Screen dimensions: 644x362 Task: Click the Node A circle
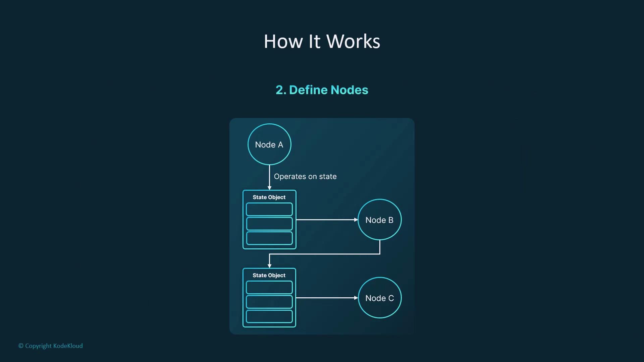tap(269, 144)
